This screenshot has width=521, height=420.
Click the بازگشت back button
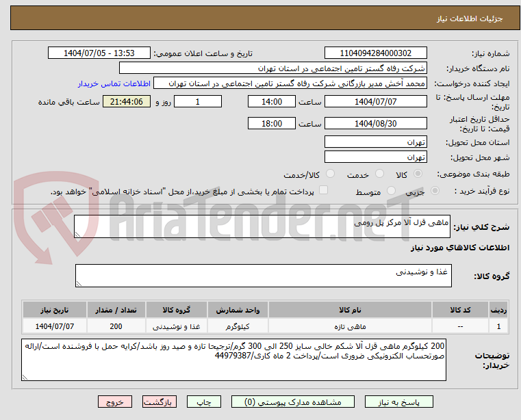pos(159,402)
